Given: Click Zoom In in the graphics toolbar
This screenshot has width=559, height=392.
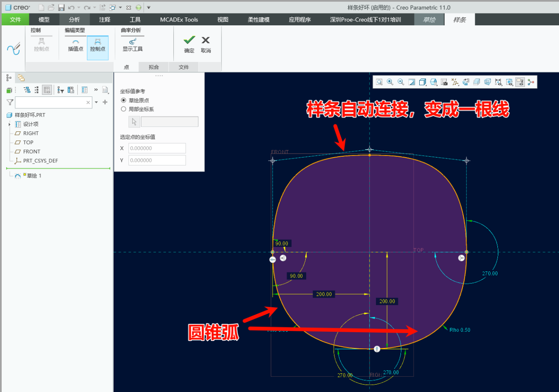Looking at the screenshot, I should coord(390,82).
